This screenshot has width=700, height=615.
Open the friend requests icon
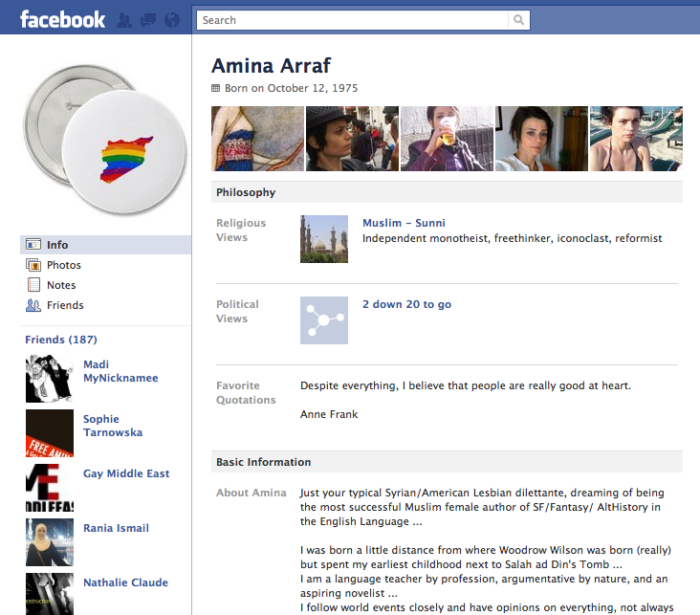(124, 20)
